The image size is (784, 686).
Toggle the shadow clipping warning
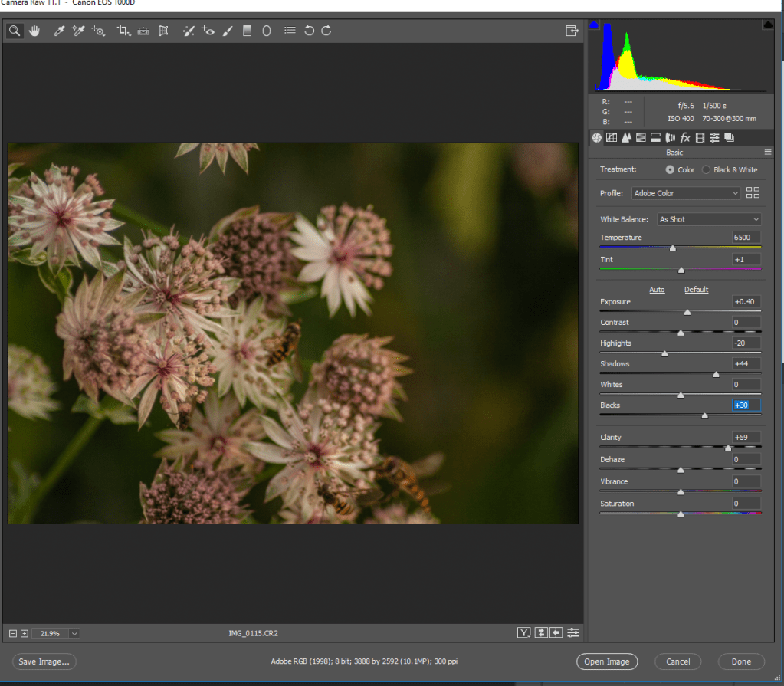[594, 25]
